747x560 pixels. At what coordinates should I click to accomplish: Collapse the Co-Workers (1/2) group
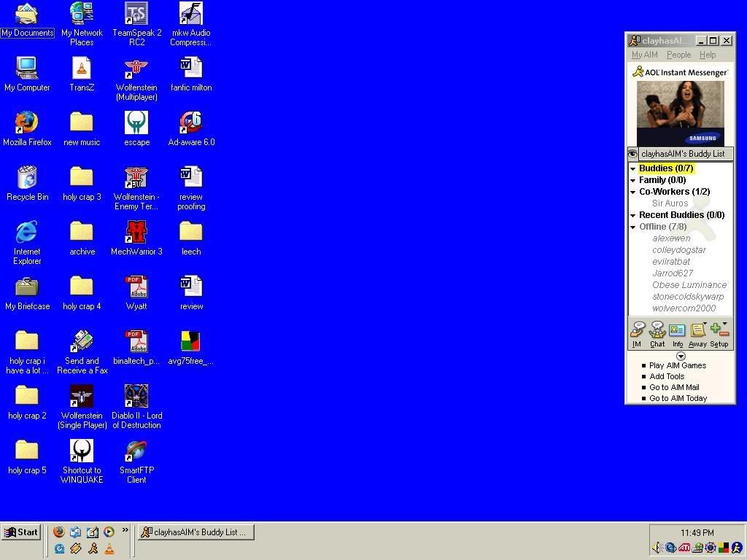pos(633,192)
